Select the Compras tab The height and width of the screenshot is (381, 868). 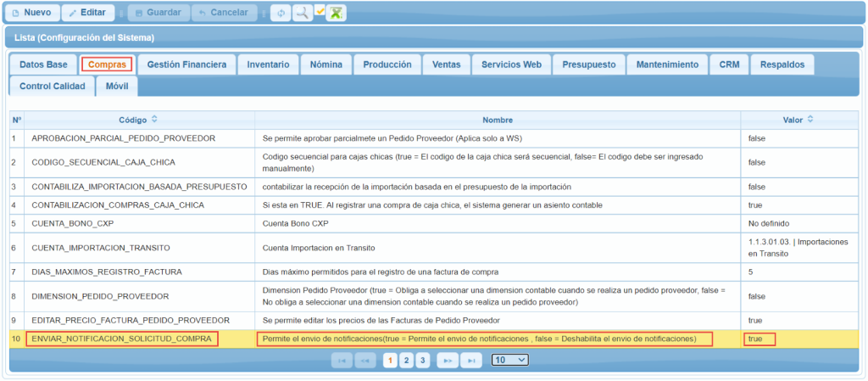pyautogui.click(x=107, y=64)
